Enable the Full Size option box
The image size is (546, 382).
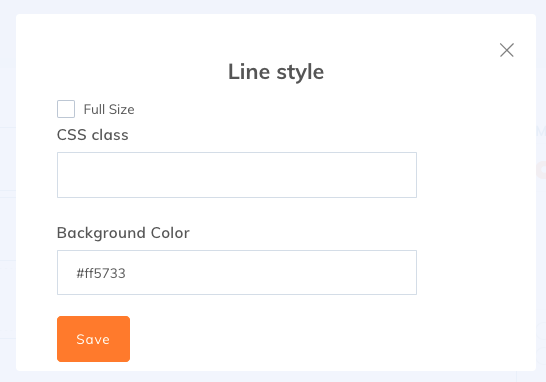(x=66, y=109)
